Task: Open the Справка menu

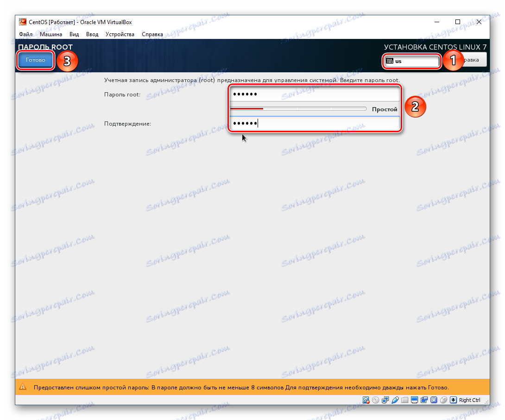Action: click(x=152, y=34)
